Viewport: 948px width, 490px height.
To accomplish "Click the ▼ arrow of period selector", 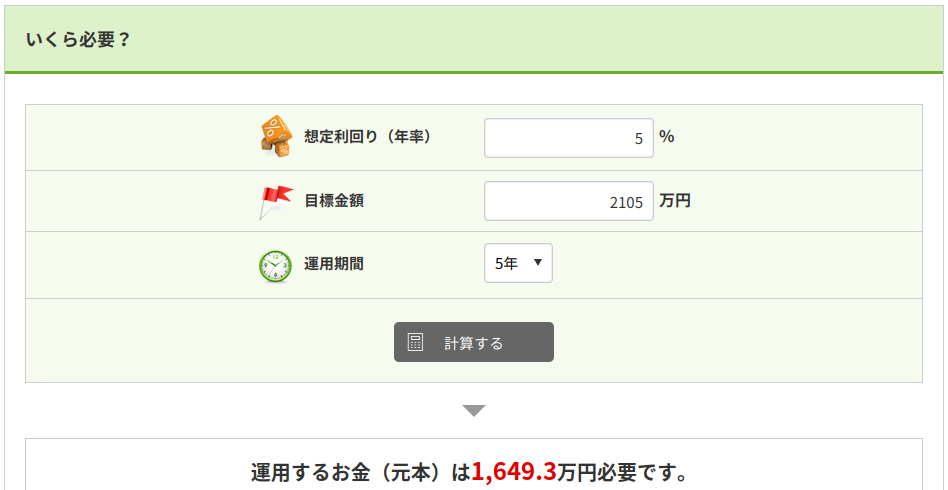I will [x=537, y=263].
